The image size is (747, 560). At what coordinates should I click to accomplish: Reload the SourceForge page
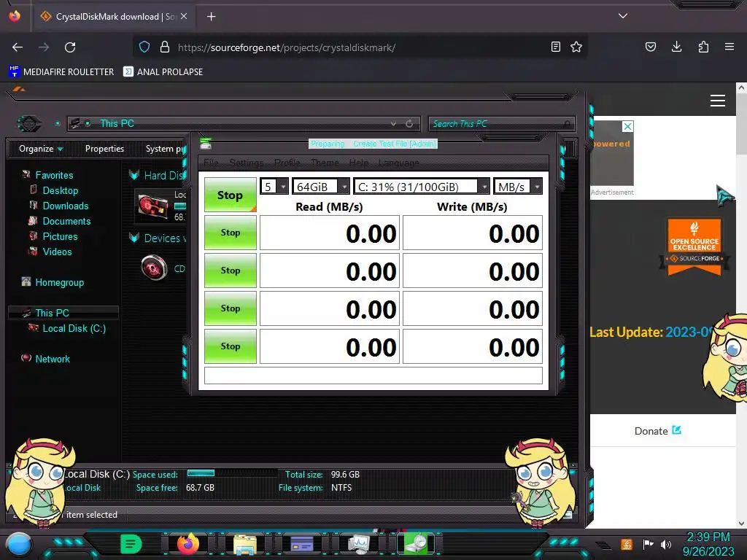tap(70, 47)
